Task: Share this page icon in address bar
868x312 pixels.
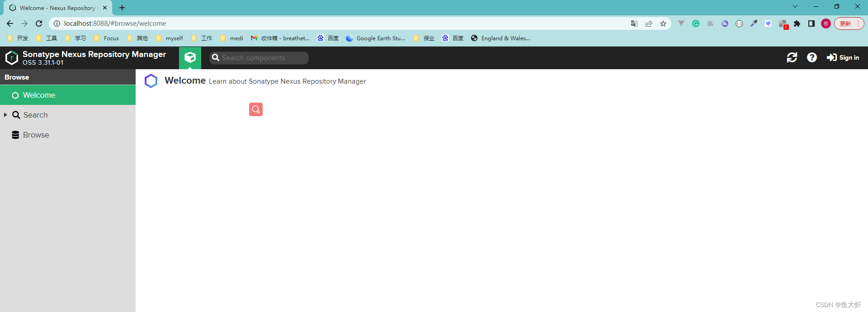Action: [649, 24]
